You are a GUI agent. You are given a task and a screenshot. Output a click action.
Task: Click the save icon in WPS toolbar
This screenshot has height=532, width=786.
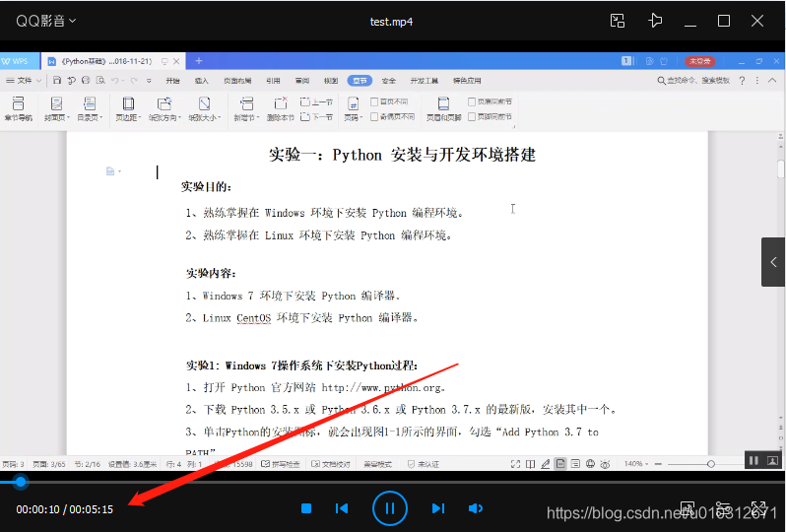tap(57, 80)
